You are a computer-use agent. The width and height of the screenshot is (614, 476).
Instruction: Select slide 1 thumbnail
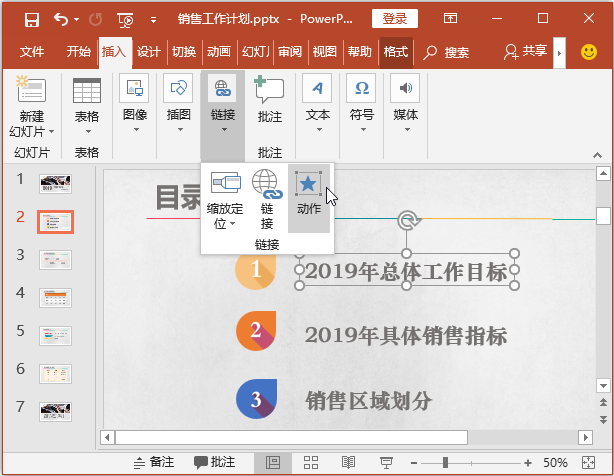point(55,184)
